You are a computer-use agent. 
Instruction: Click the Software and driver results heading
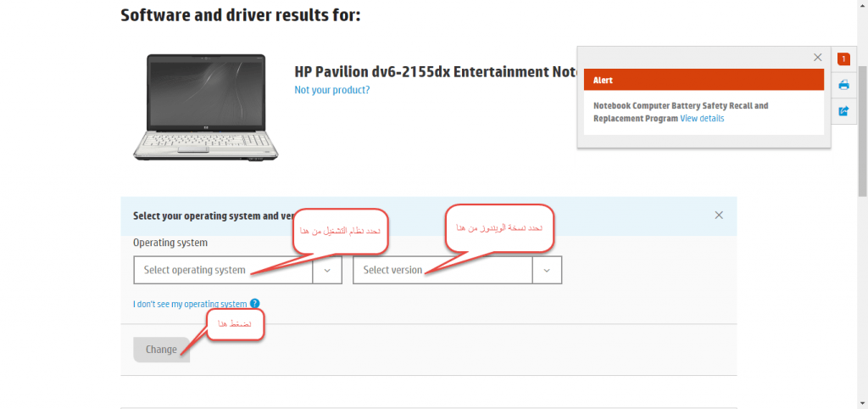[x=241, y=15]
